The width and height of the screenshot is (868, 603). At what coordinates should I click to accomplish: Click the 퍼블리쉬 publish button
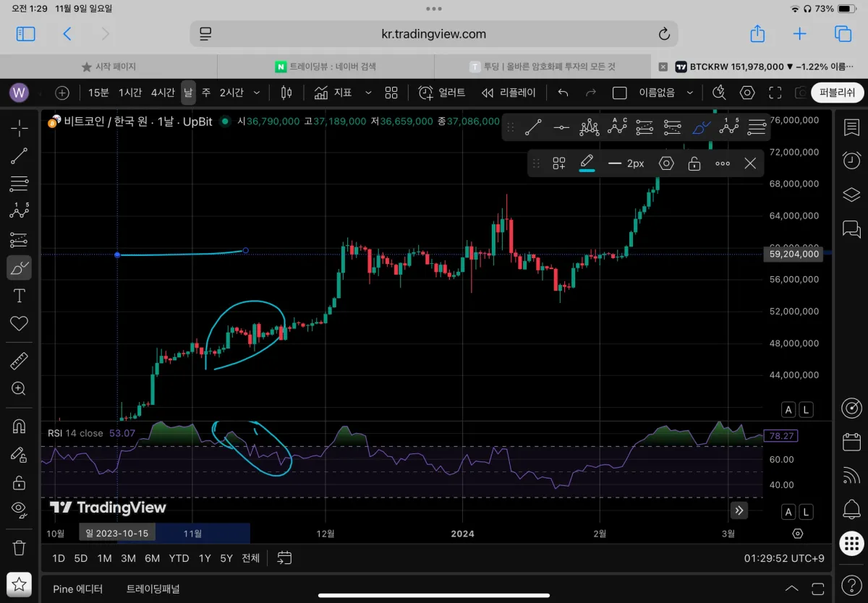pyautogui.click(x=838, y=93)
